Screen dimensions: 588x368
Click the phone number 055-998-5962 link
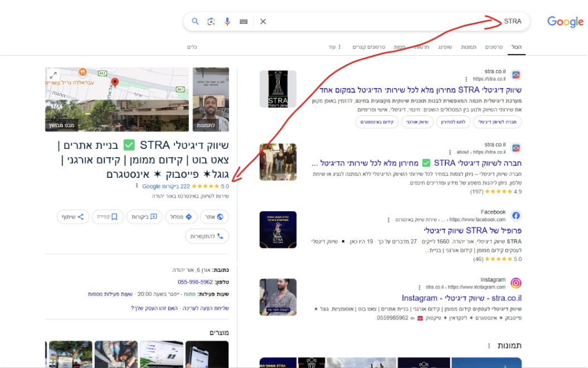pyautogui.click(x=195, y=282)
